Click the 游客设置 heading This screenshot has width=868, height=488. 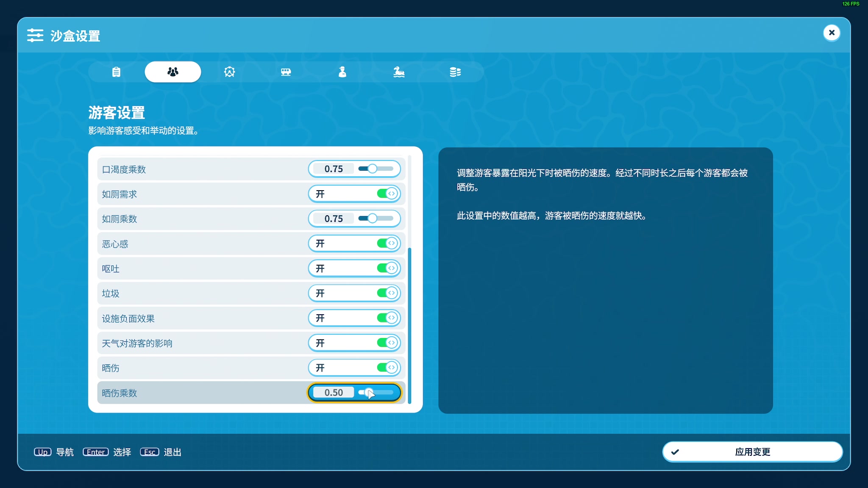pyautogui.click(x=117, y=113)
